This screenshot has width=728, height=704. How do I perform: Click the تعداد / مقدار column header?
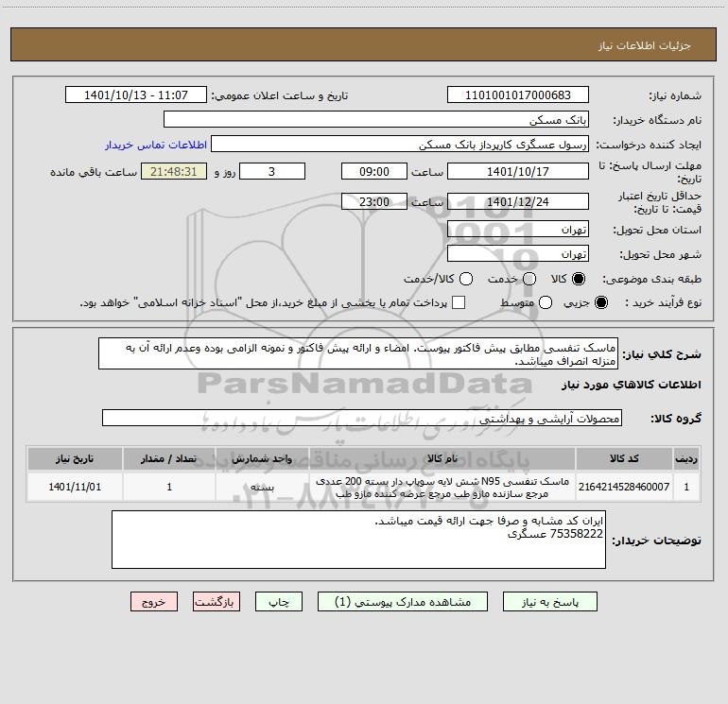coord(169,458)
